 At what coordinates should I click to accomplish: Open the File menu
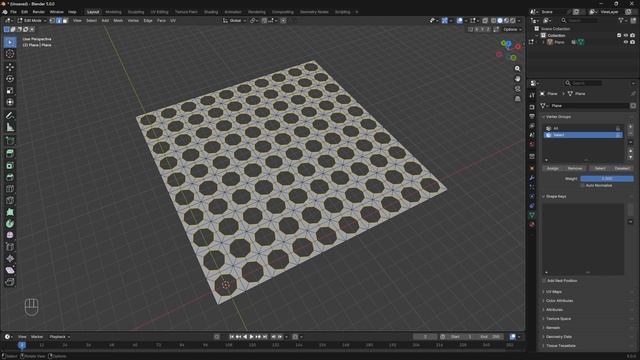pyautogui.click(x=13, y=12)
